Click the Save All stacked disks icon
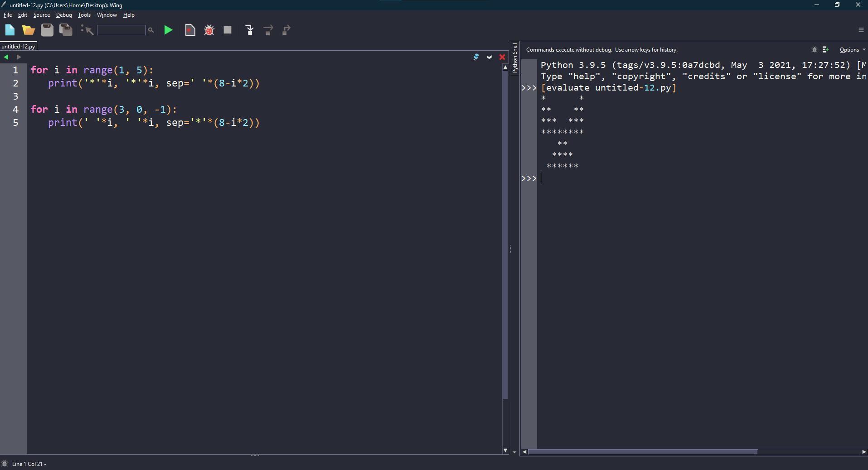The width and height of the screenshot is (868, 470). point(66,30)
